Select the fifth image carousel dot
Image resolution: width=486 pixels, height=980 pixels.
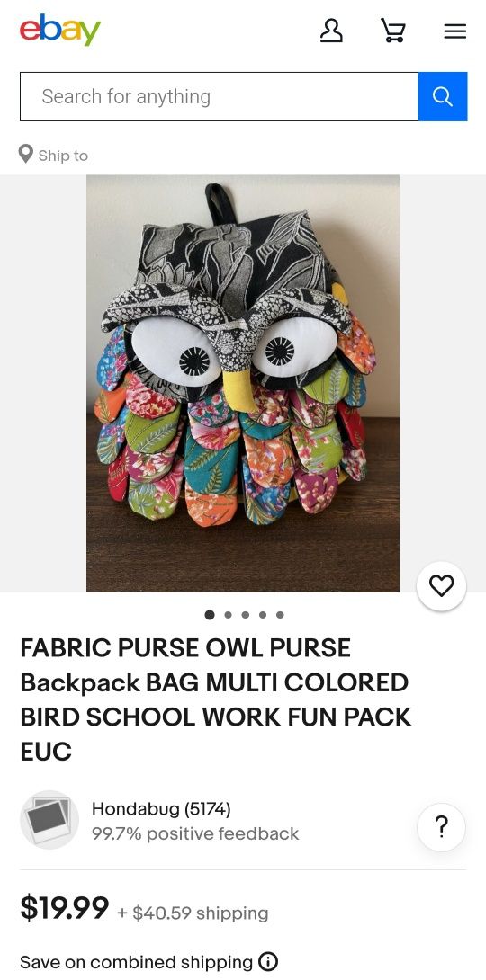pos(280,614)
